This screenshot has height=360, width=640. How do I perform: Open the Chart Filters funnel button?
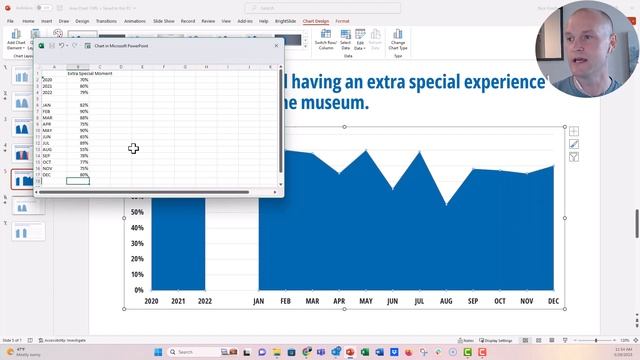tap(573, 157)
